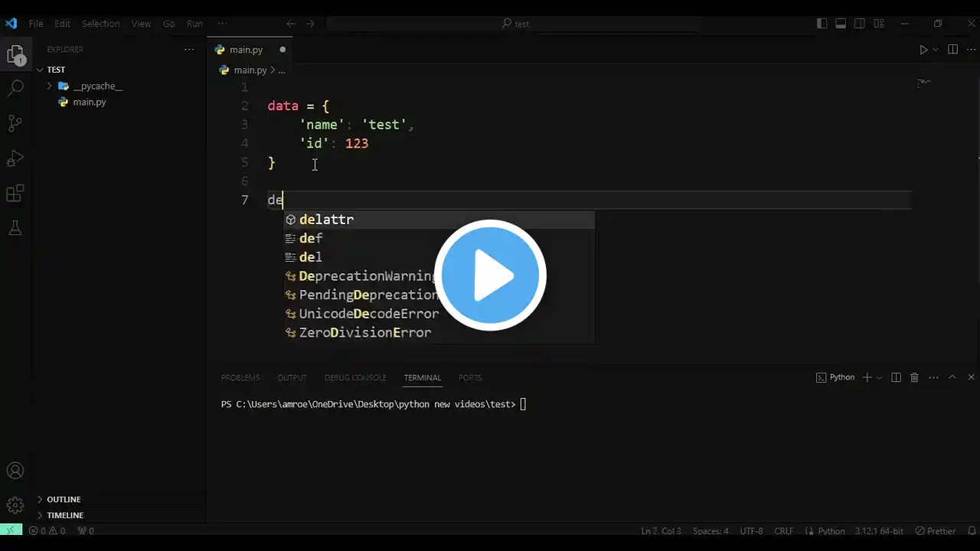
Task: Open the editor More Actions ellipsis
Action: [x=971, y=50]
